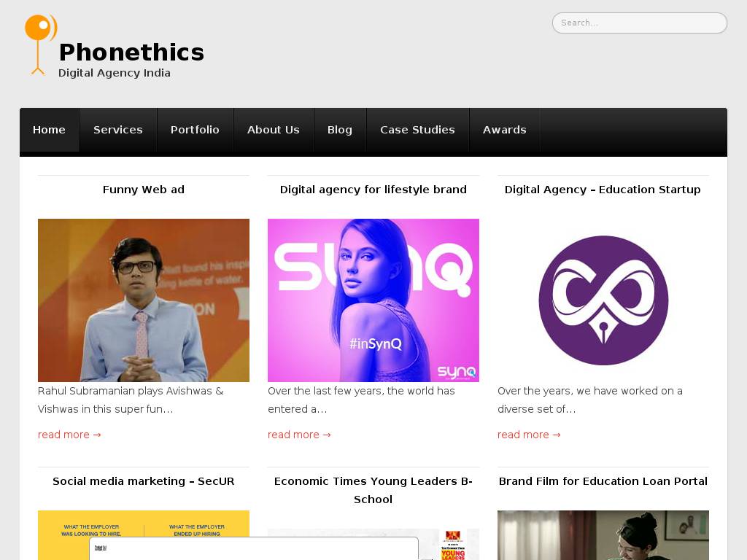Open the Services menu item
This screenshot has width=747, height=560.
click(x=118, y=130)
